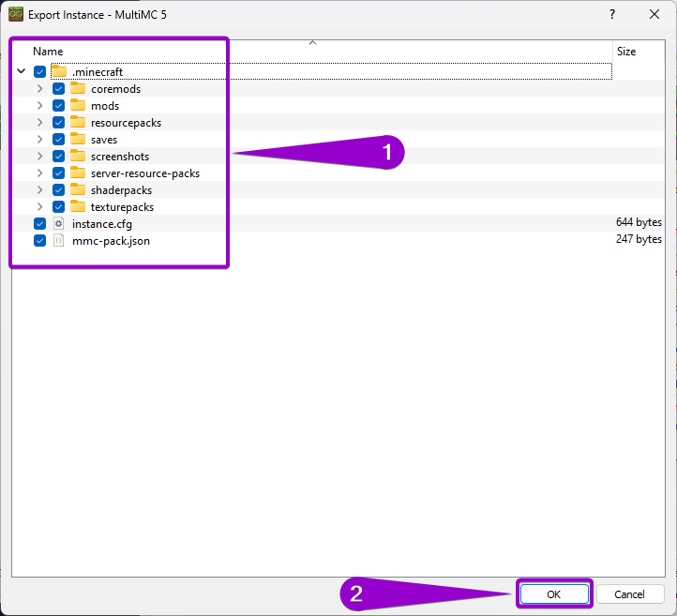Viewport: 677px width, 616px height.
Task: Click the screenshots folder icon
Action: pyautogui.click(x=78, y=156)
